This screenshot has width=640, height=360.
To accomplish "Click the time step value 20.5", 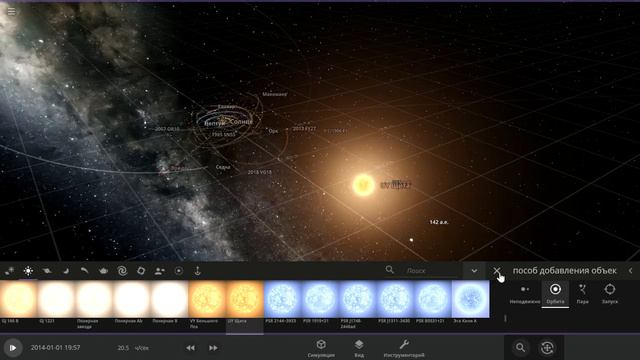I will pyautogui.click(x=123, y=348).
